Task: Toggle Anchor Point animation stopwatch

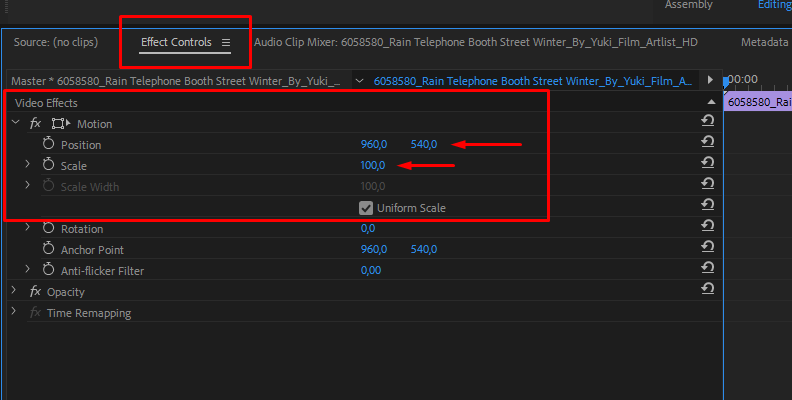Action: click(48, 248)
